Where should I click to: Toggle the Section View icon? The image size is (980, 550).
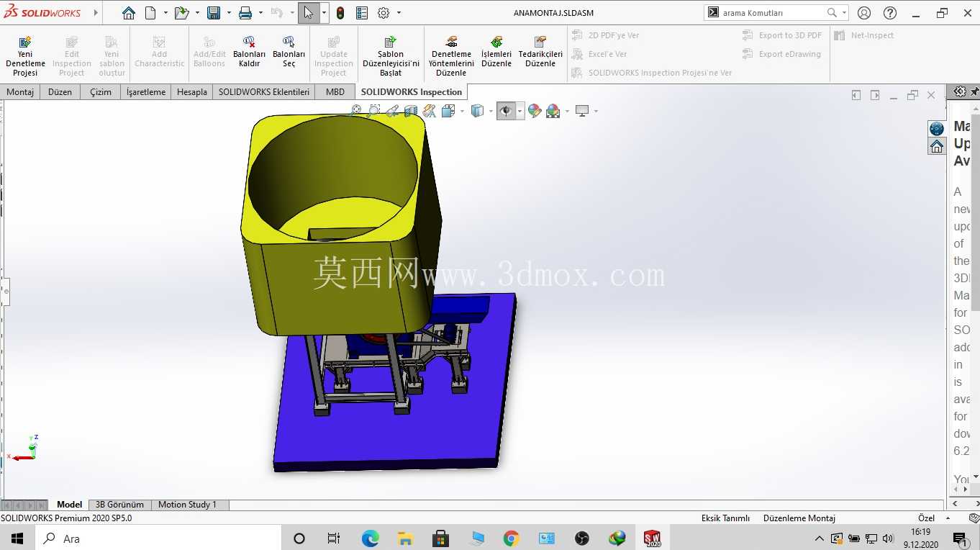(411, 111)
